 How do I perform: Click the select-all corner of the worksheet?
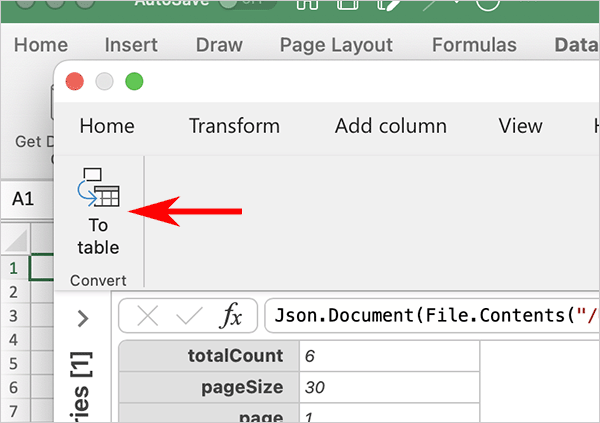[x=14, y=239]
